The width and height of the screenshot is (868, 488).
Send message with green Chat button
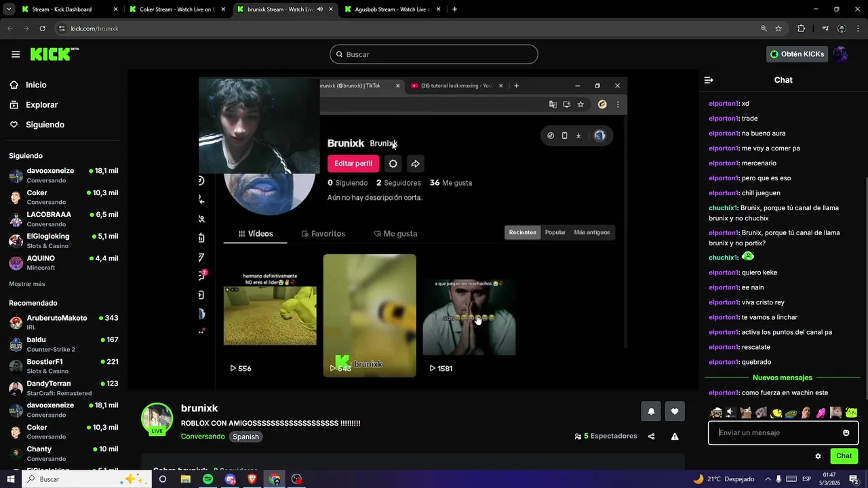(x=844, y=456)
